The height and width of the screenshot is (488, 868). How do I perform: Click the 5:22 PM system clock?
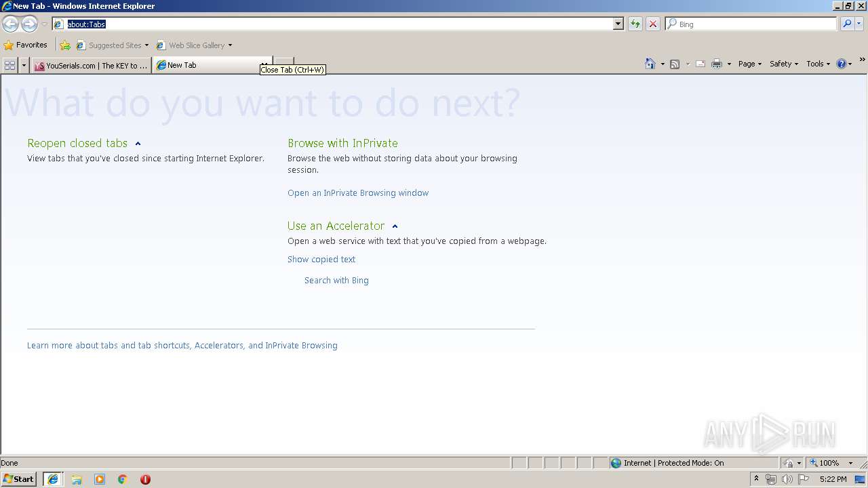[x=833, y=479]
